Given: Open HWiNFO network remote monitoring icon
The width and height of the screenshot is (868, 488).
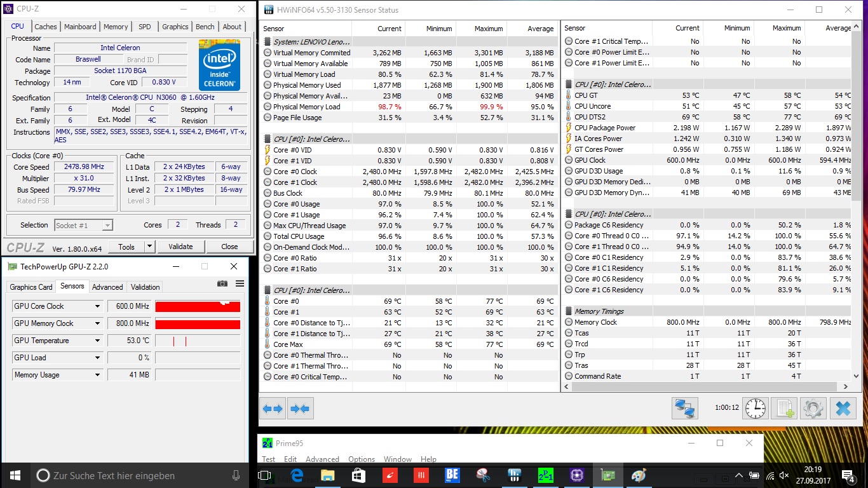Looking at the screenshot, I should pyautogui.click(x=685, y=409).
